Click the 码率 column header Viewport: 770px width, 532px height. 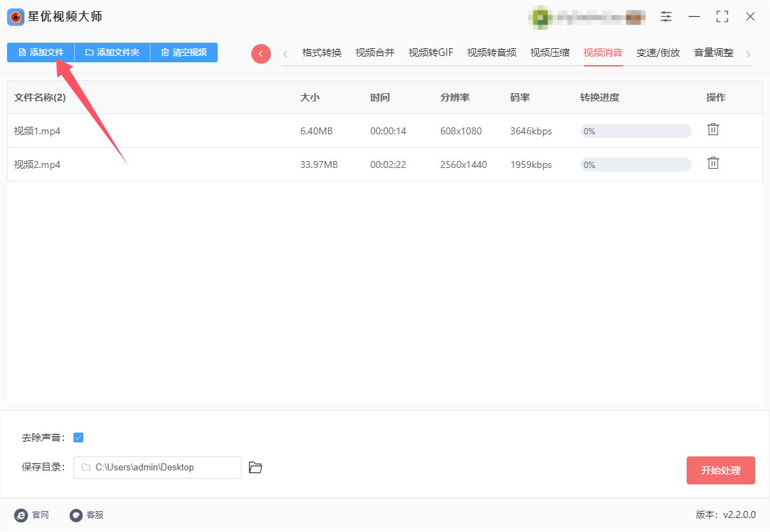pos(520,97)
